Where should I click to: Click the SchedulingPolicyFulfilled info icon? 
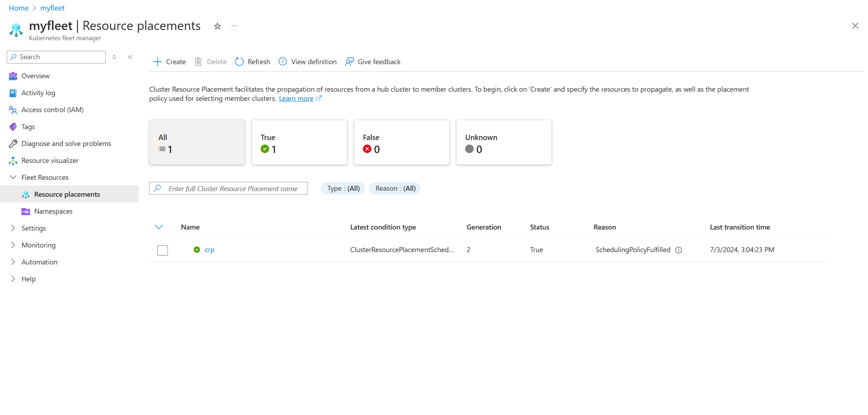pos(678,250)
